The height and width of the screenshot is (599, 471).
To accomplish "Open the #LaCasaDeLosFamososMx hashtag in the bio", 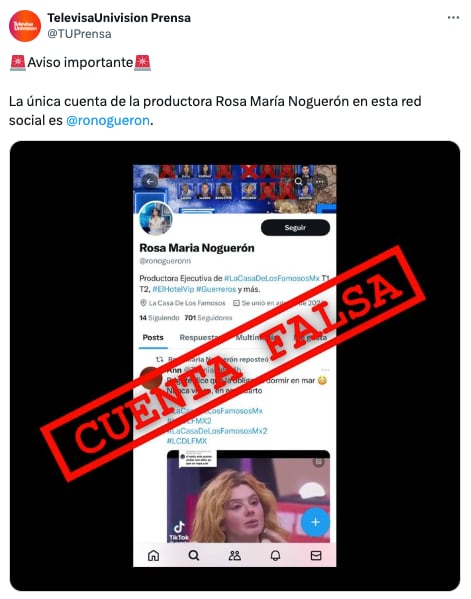I will [272, 278].
